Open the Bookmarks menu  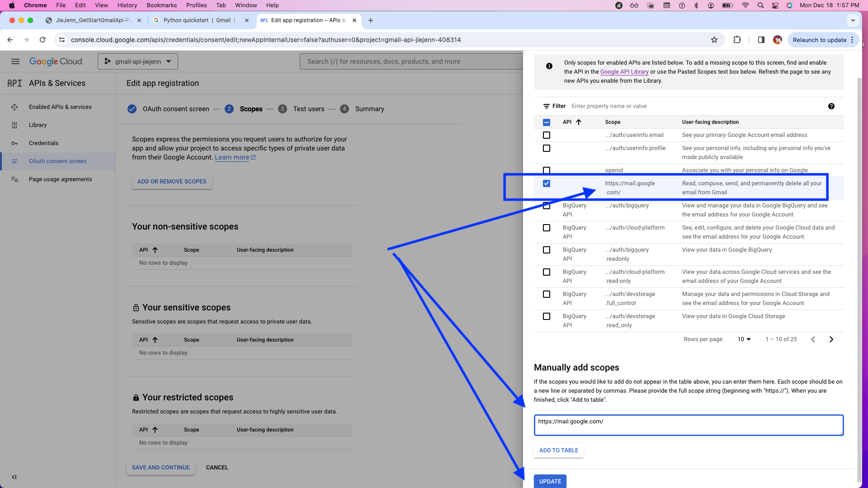(x=161, y=5)
